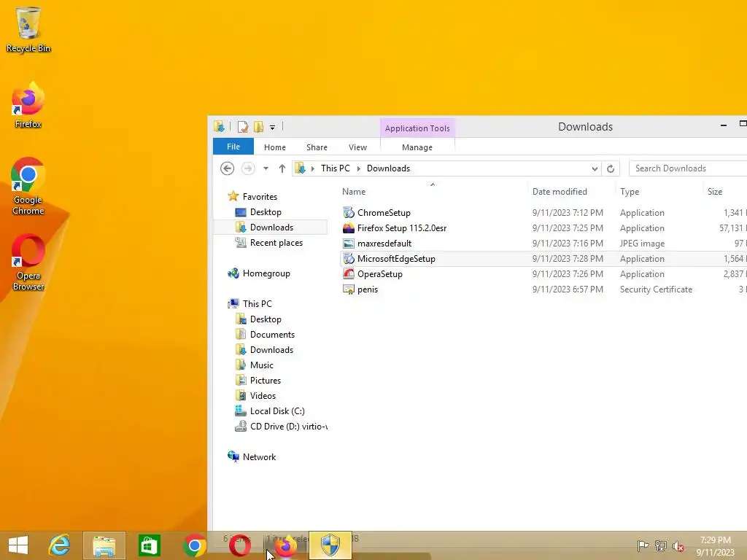Select Pictures under This PC
747x560 pixels.
pos(266,381)
